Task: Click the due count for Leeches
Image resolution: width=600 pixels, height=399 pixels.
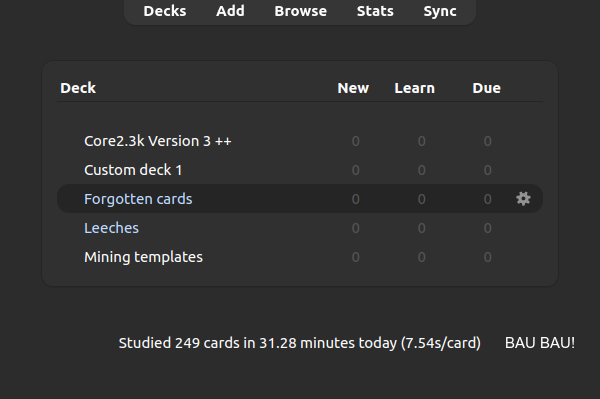Action: click(x=487, y=228)
